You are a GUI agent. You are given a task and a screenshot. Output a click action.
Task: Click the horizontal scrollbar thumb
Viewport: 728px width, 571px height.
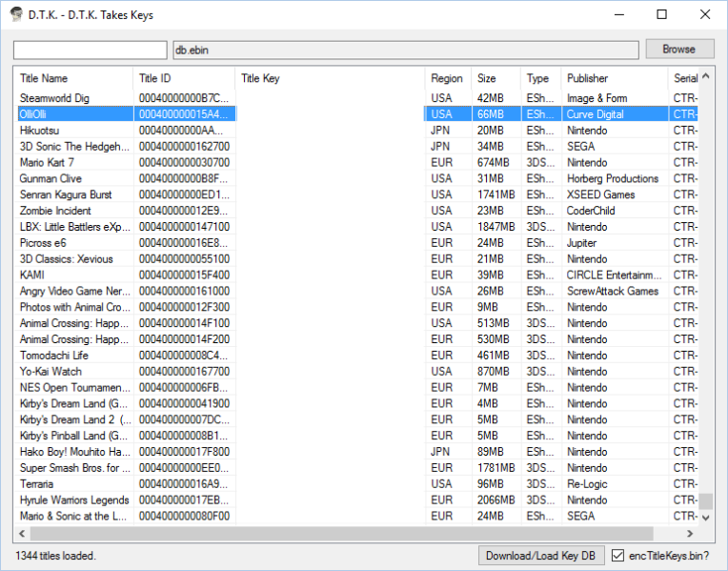coord(341,534)
